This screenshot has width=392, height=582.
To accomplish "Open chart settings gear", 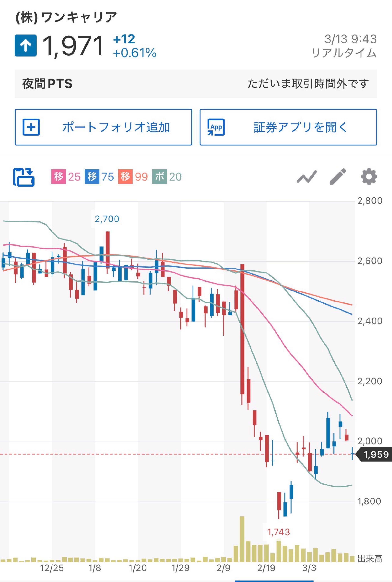I will [369, 177].
